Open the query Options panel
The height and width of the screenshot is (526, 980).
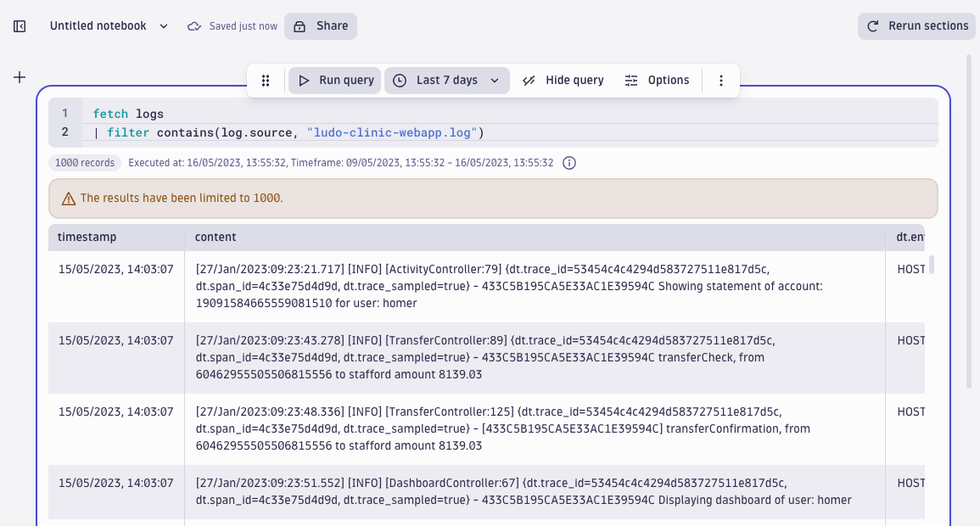click(658, 80)
